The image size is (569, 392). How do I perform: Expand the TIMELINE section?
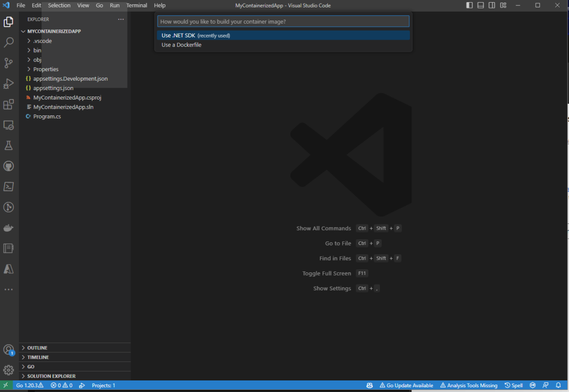coord(75,357)
